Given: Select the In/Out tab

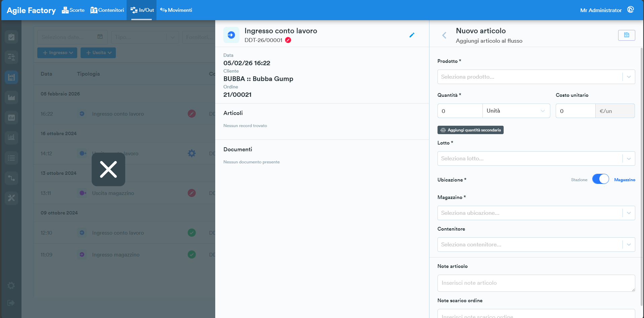Looking at the screenshot, I should tap(142, 10).
